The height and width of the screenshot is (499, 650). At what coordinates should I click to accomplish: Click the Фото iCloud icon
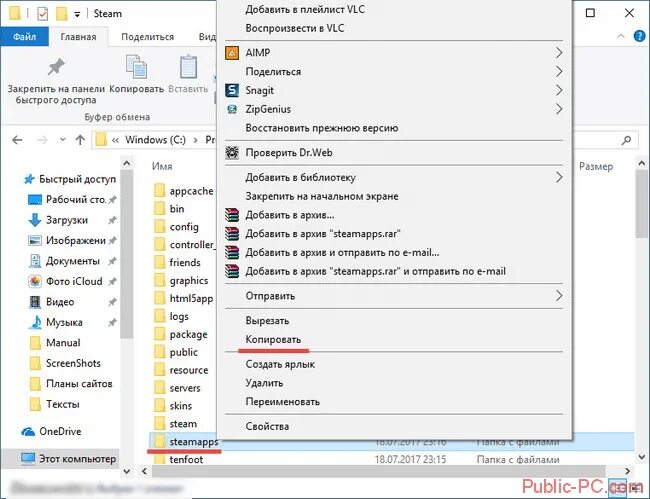(35, 281)
